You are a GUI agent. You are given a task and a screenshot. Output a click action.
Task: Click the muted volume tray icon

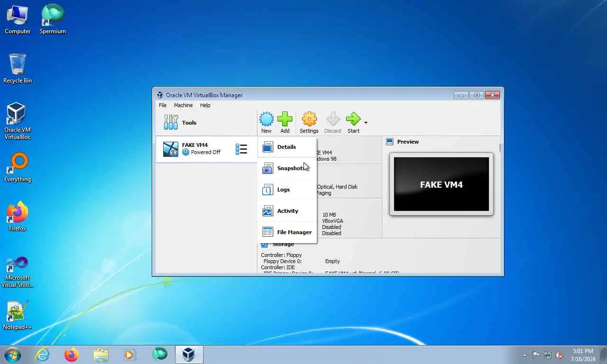tap(560, 355)
